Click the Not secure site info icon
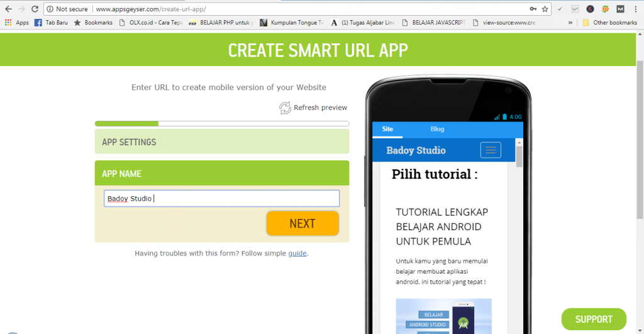644x334 pixels. point(50,9)
